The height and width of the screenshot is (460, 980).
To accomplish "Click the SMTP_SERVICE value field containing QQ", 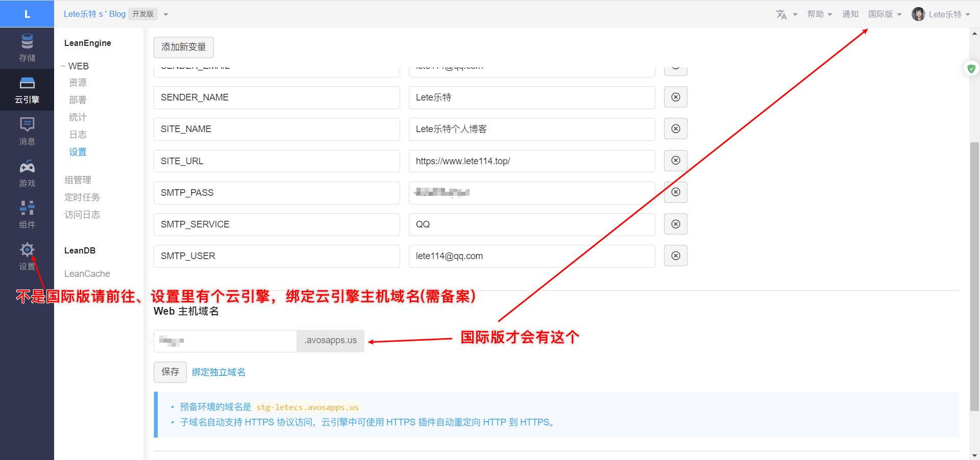I will [531, 224].
